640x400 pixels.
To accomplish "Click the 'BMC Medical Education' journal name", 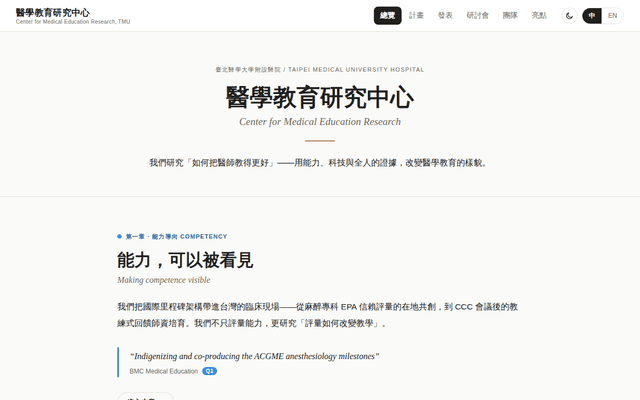I will (x=164, y=371).
